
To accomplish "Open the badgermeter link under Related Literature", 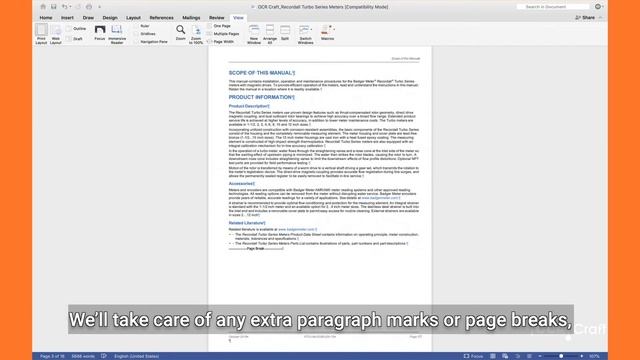I will (297, 229).
